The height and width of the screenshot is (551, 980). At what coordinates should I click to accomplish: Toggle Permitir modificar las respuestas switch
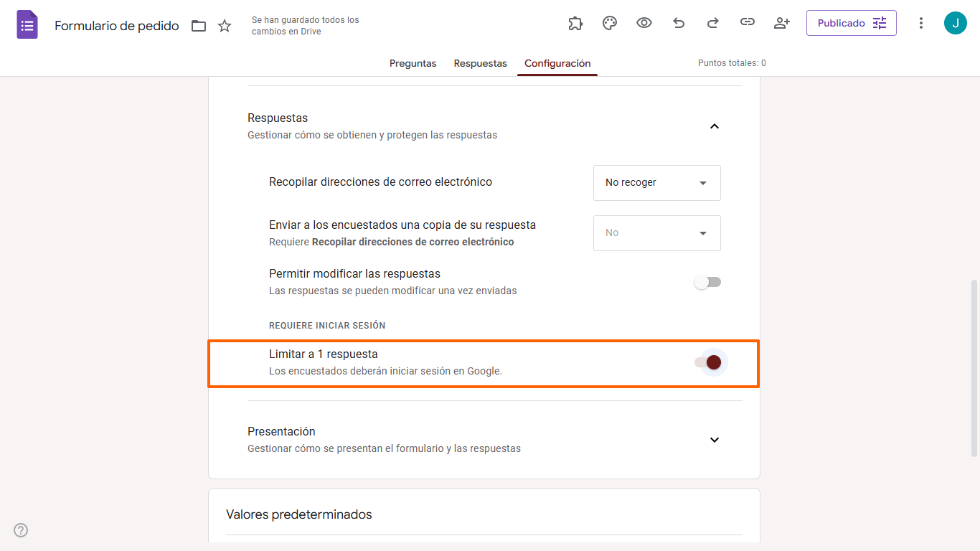tap(707, 282)
